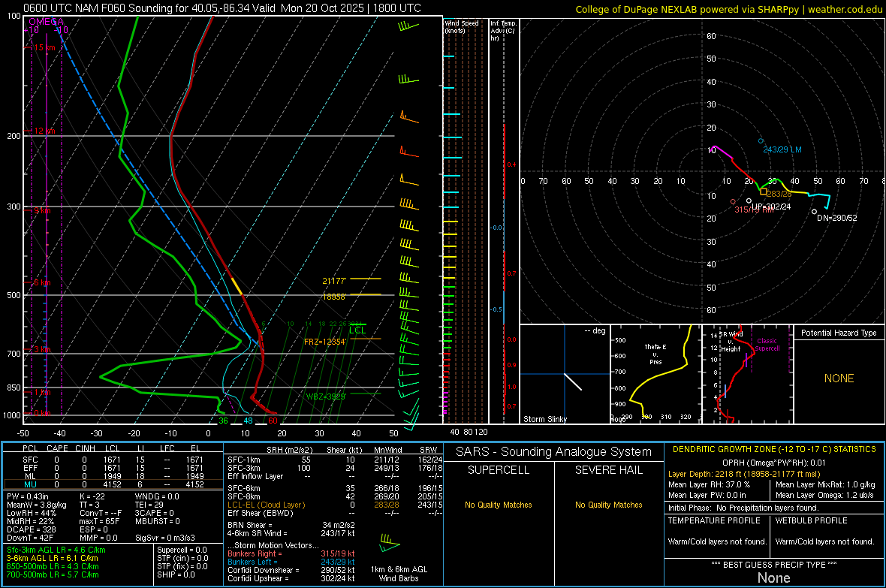Click the WBZ=3929' wet-bulb zero label

325,397
